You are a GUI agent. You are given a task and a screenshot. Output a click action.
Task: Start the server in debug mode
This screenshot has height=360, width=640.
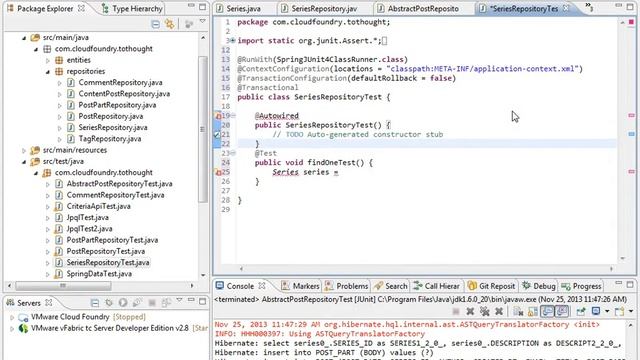pos(109,303)
